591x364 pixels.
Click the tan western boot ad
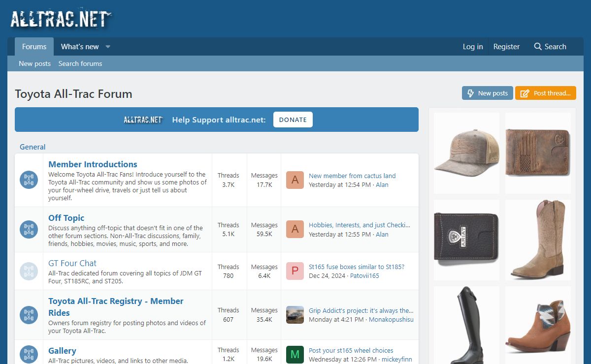pyautogui.click(x=538, y=240)
